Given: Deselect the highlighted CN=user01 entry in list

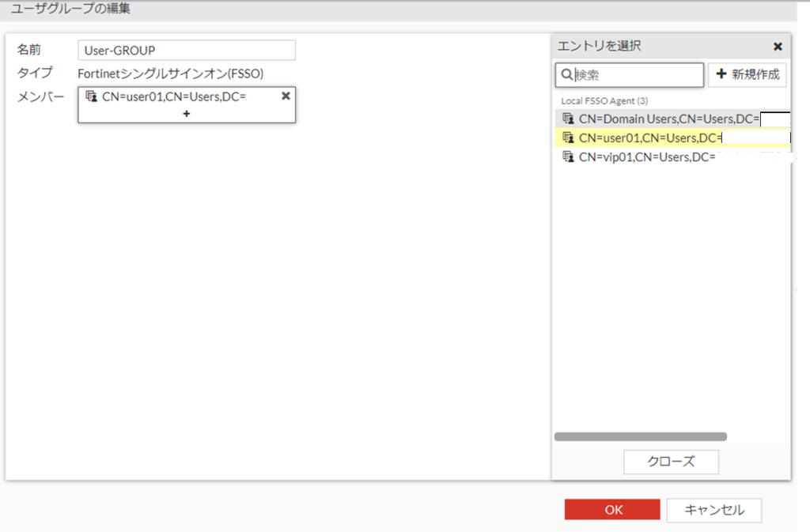Looking at the screenshot, I should pos(650,138).
